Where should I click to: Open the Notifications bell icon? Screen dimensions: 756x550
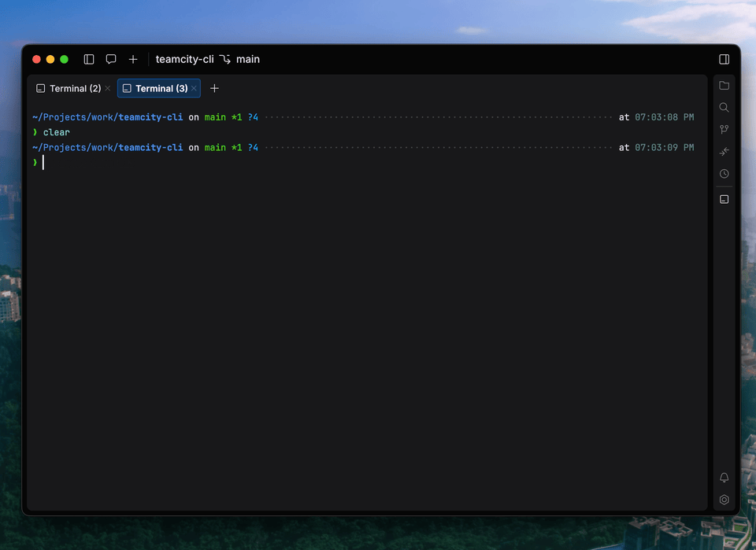click(724, 478)
